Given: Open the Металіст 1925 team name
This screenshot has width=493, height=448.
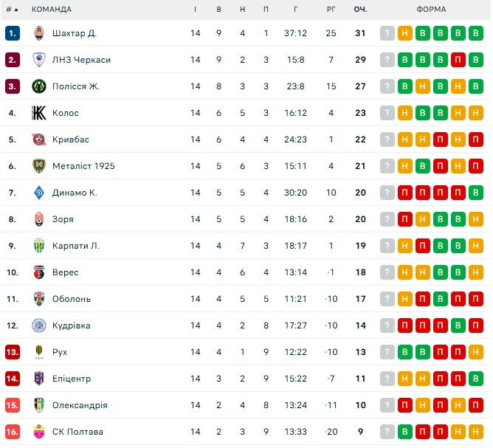Looking at the screenshot, I should (83, 166).
